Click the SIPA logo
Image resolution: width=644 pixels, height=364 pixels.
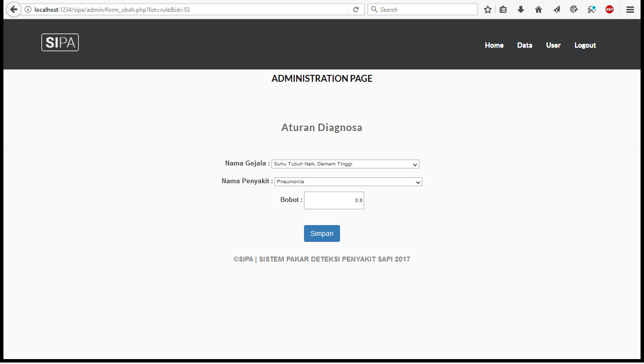(x=60, y=42)
